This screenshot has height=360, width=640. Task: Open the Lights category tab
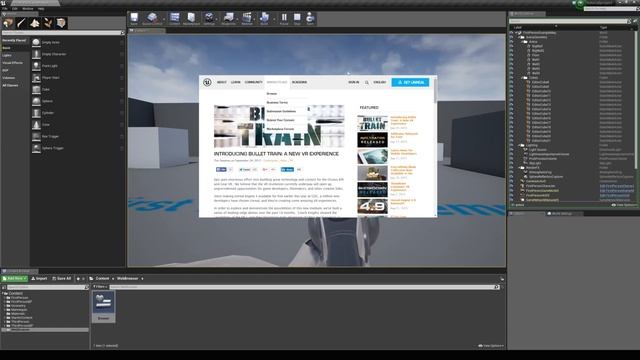pos(15,55)
